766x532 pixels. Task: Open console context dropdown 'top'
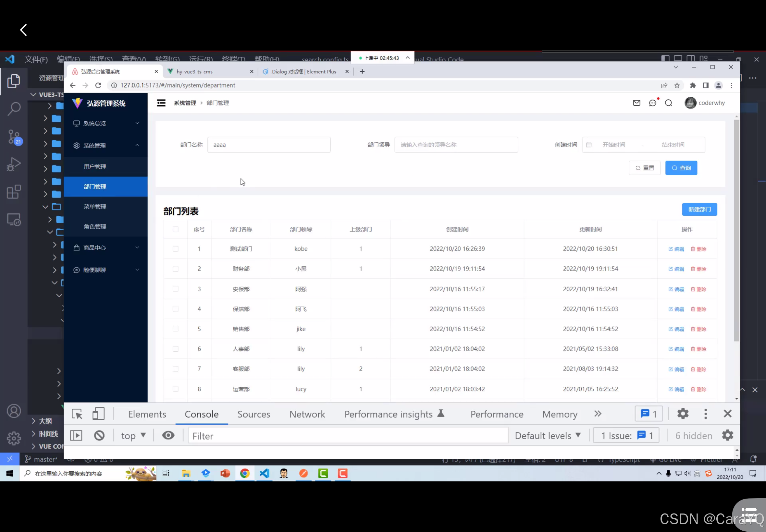coord(133,436)
